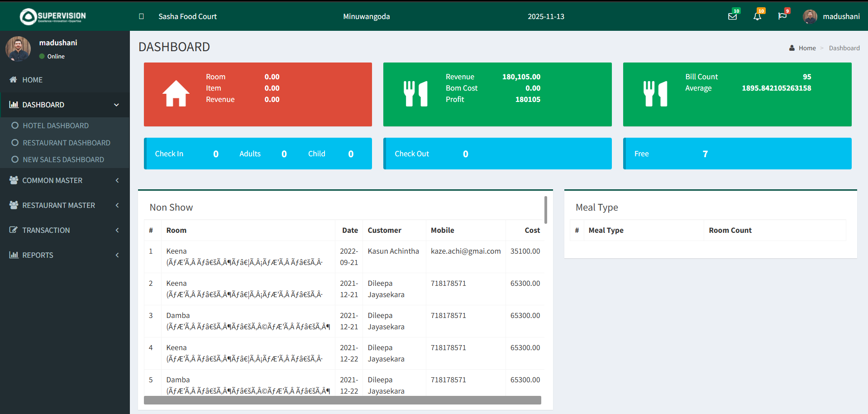Viewport: 868px width, 414px height.
Task: Click the Home breadcrumb link
Action: tap(807, 48)
